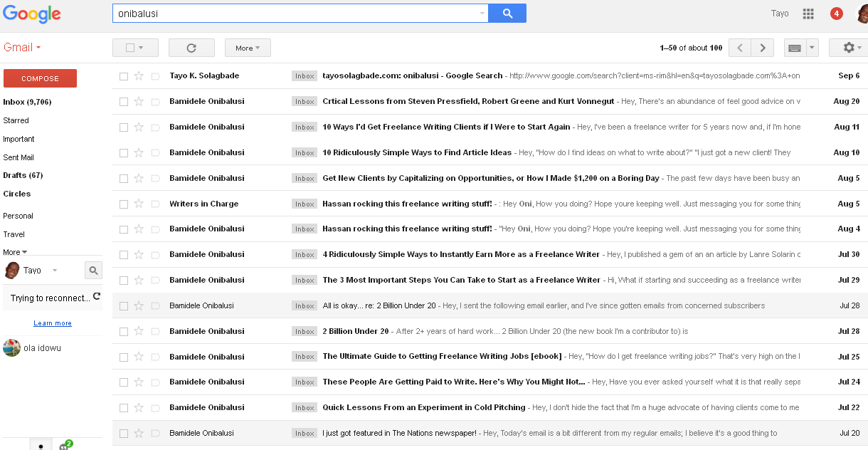The height and width of the screenshot is (450, 868).
Task: Open the input tools dropdown arrow
Action: point(813,48)
